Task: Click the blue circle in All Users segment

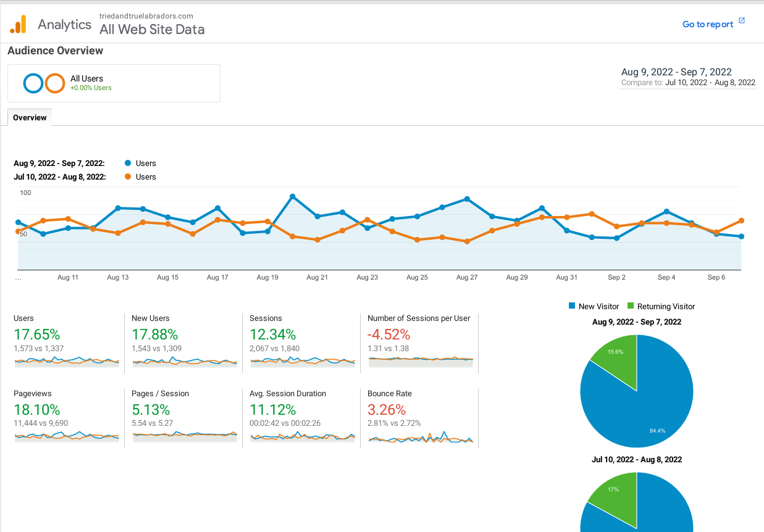Action: [33, 83]
